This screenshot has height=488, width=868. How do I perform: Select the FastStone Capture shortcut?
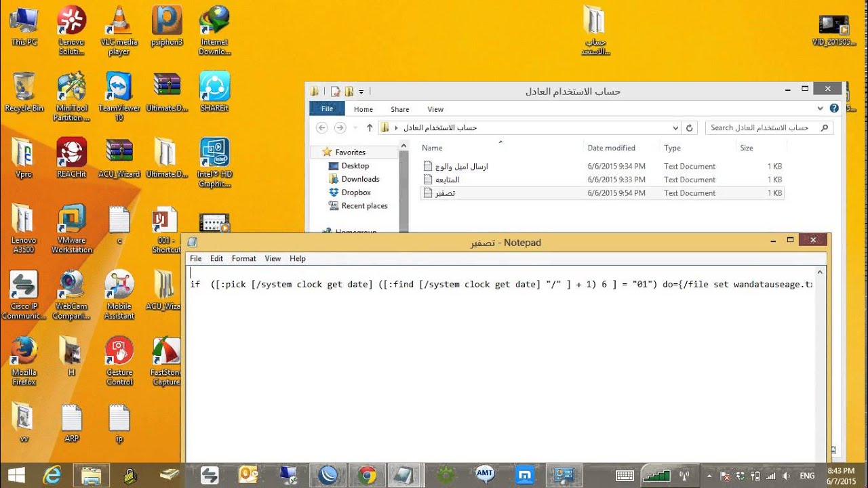point(166,361)
